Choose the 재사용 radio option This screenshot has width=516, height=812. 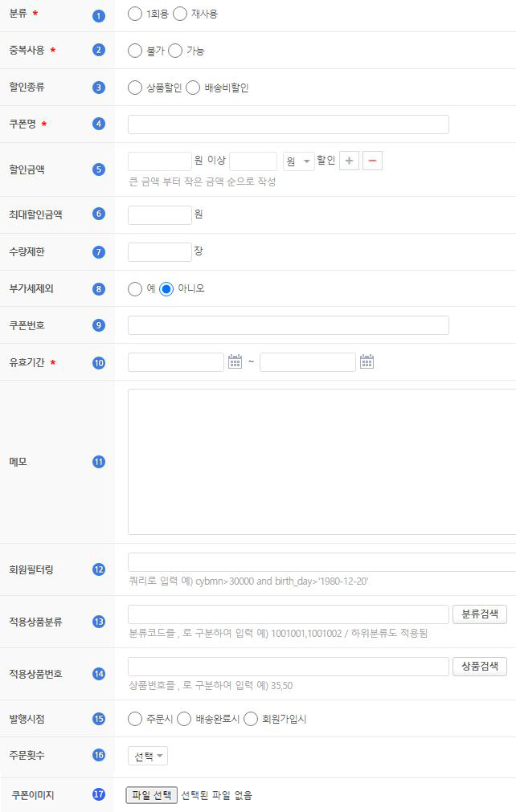click(x=180, y=14)
